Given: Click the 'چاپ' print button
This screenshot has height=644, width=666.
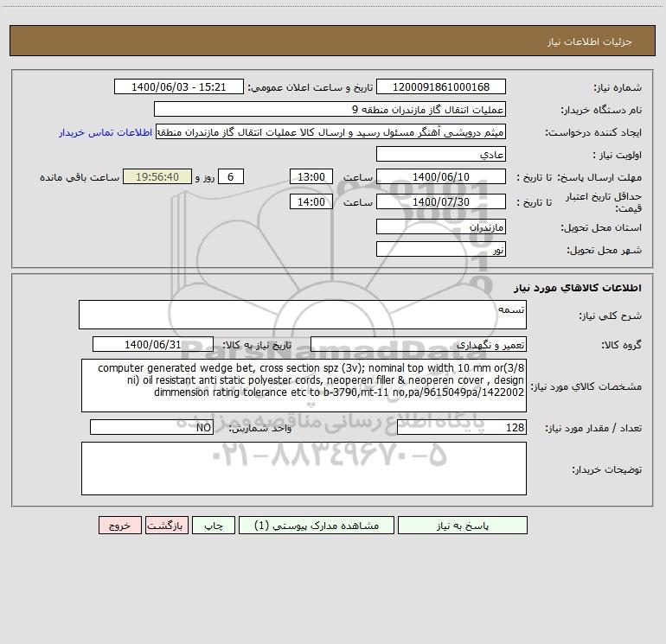Looking at the screenshot, I should click(214, 525).
